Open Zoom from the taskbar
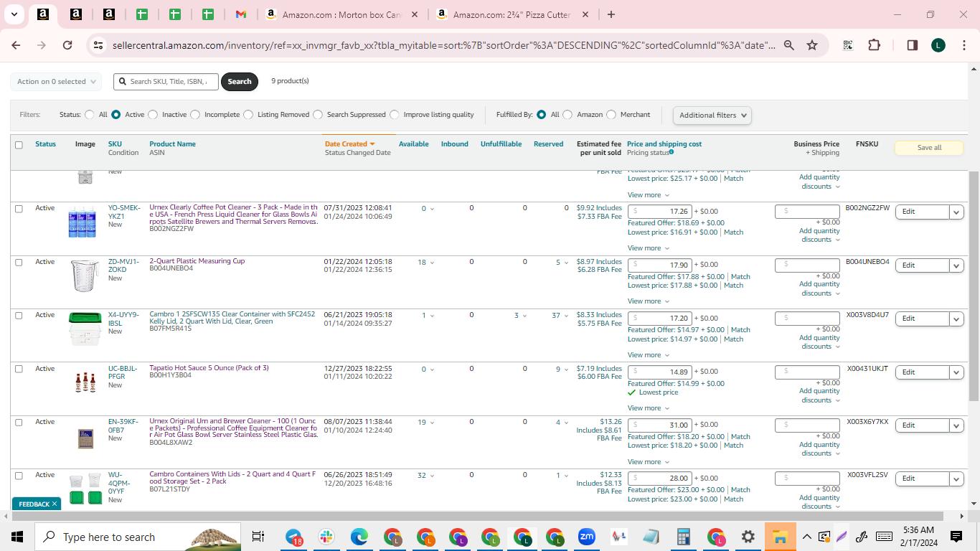Viewport: 980px width, 551px height. [x=587, y=537]
